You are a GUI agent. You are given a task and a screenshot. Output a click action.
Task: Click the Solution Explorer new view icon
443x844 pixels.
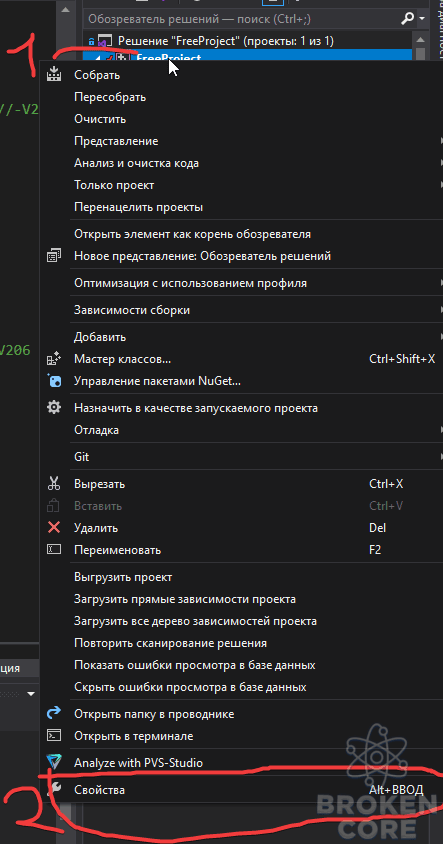click(x=54, y=256)
